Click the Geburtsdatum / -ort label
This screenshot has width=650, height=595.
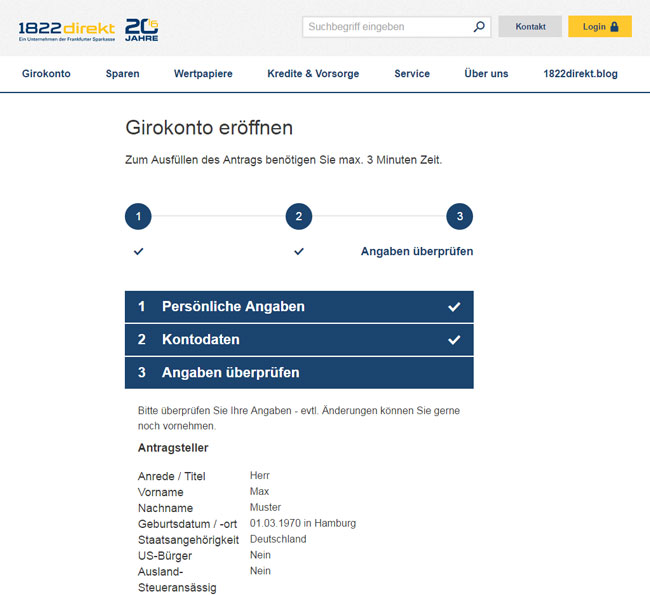point(187,524)
